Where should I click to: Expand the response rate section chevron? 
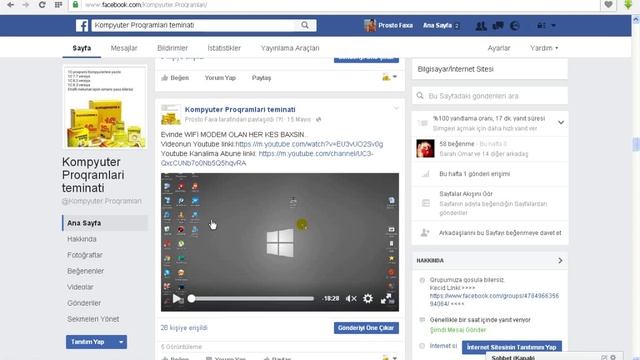tap(561, 122)
